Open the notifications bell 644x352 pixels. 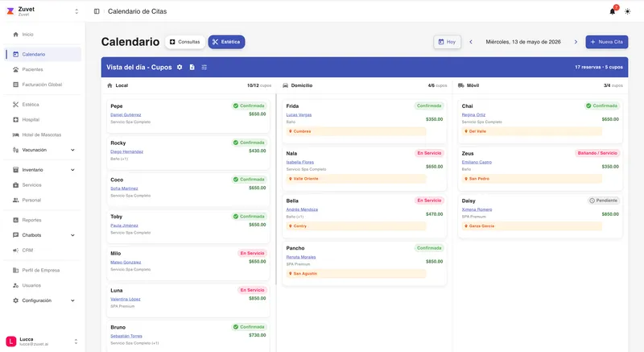tap(613, 11)
